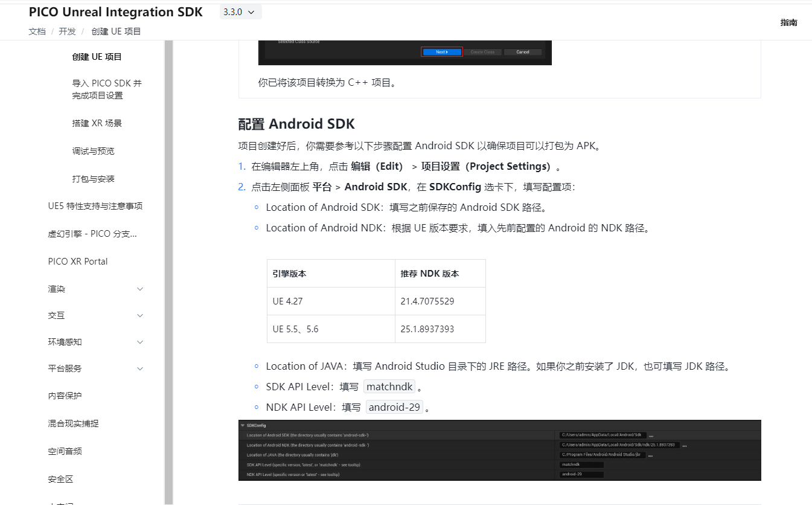Expand the 交互 section chevron
The width and height of the screenshot is (812, 505).
coord(140,316)
